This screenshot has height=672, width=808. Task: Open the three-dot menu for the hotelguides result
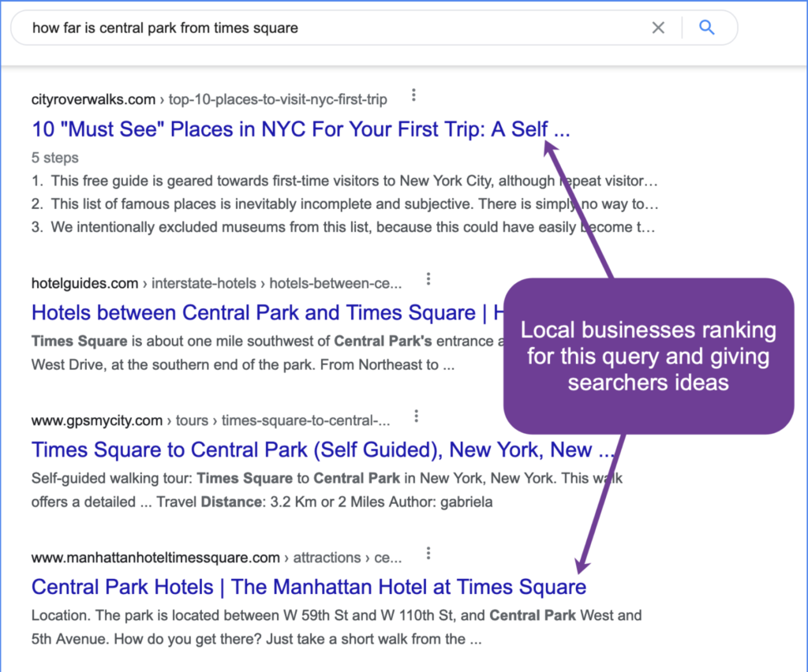coord(428,278)
